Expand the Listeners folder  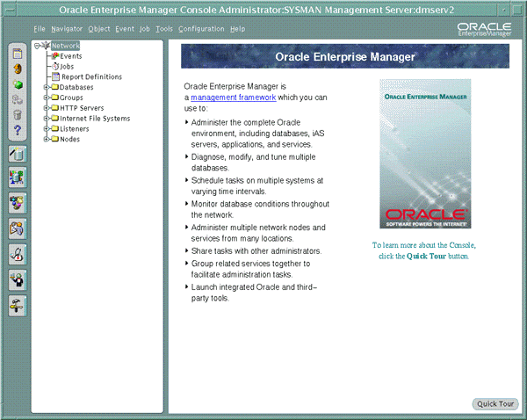(47, 129)
